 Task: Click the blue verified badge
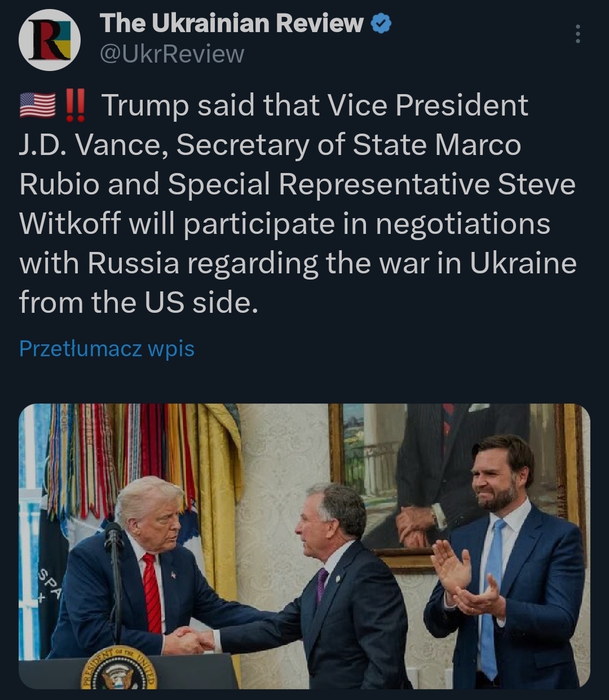(x=382, y=24)
